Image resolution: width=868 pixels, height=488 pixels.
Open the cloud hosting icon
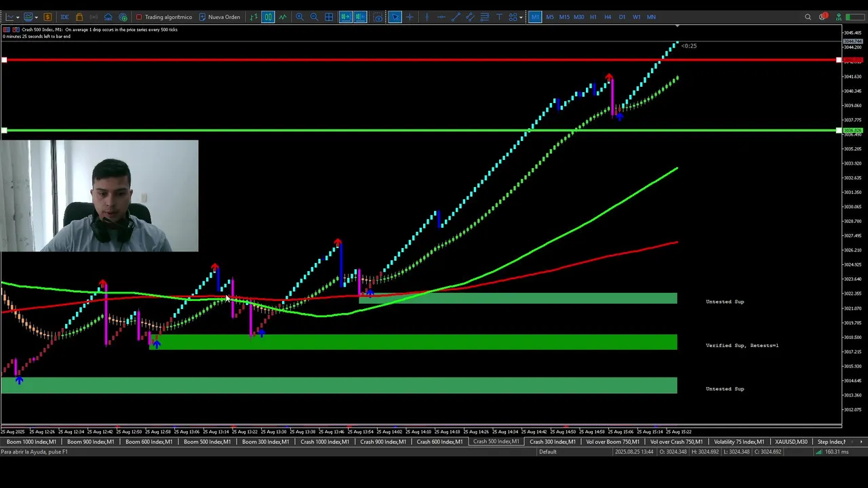(108, 17)
